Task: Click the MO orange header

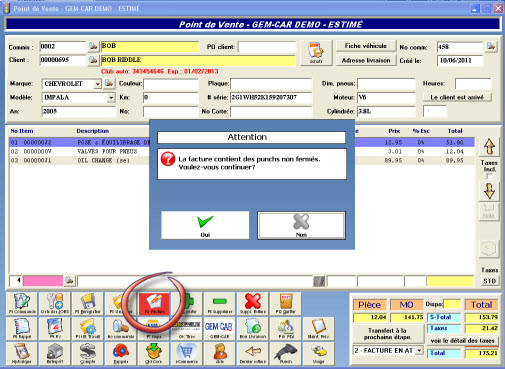Action: [x=406, y=305]
